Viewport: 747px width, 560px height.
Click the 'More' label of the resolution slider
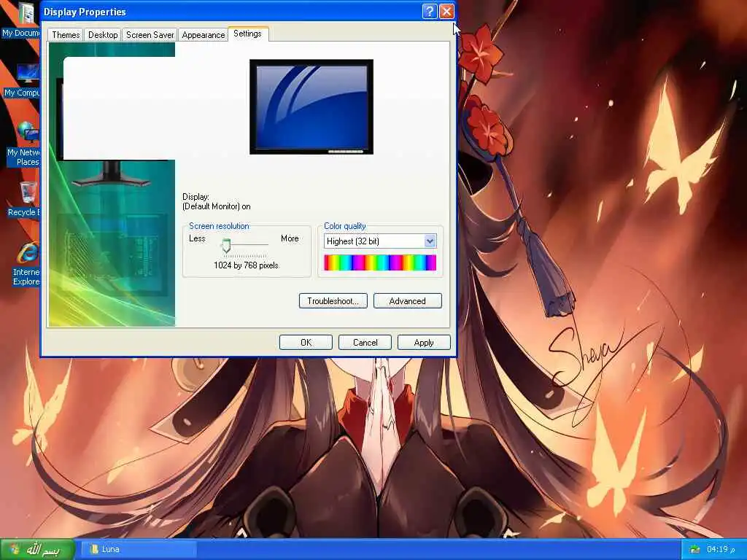click(290, 238)
